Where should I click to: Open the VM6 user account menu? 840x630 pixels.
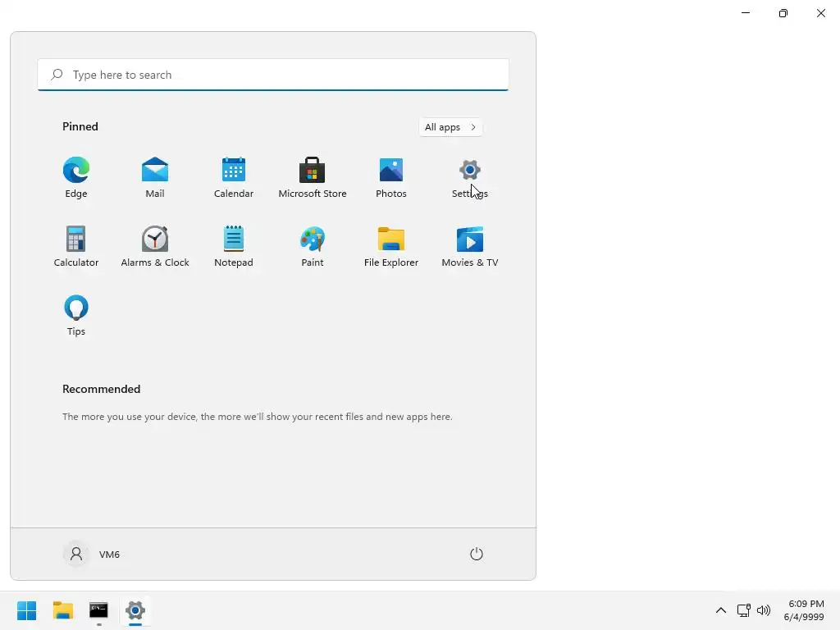click(x=92, y=554)
